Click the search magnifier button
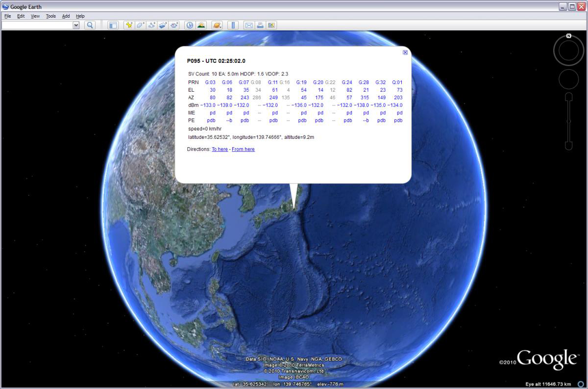Image resolution: width=588 pixels, height=389 pixels. 90,25
